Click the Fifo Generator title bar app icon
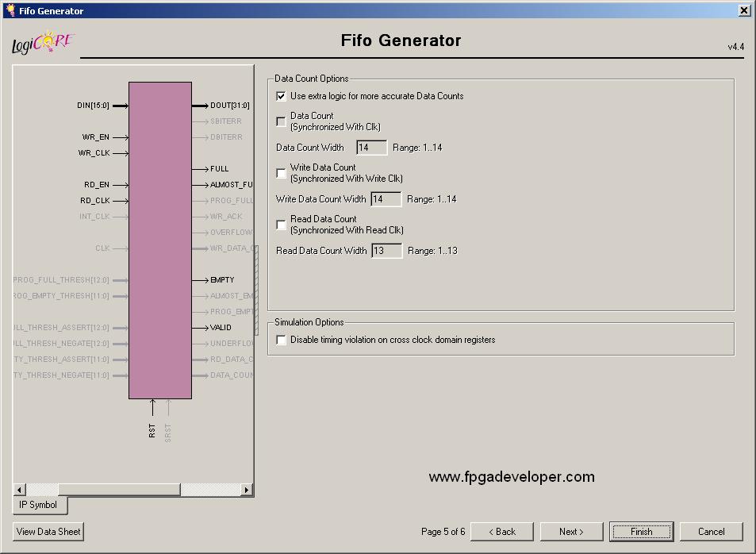 10,10
